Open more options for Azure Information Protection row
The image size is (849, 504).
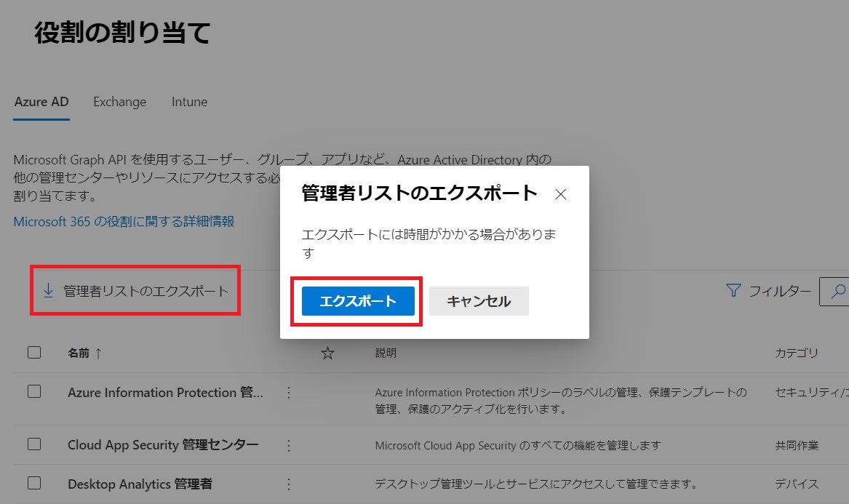coord(289,393)
